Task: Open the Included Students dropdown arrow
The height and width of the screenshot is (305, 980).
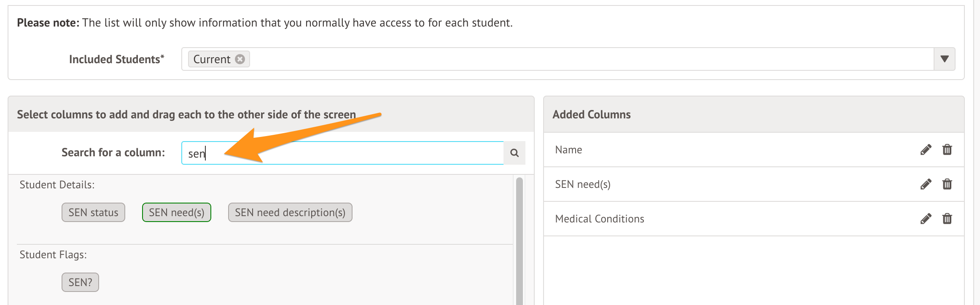Action: click(x=945, y=59)
